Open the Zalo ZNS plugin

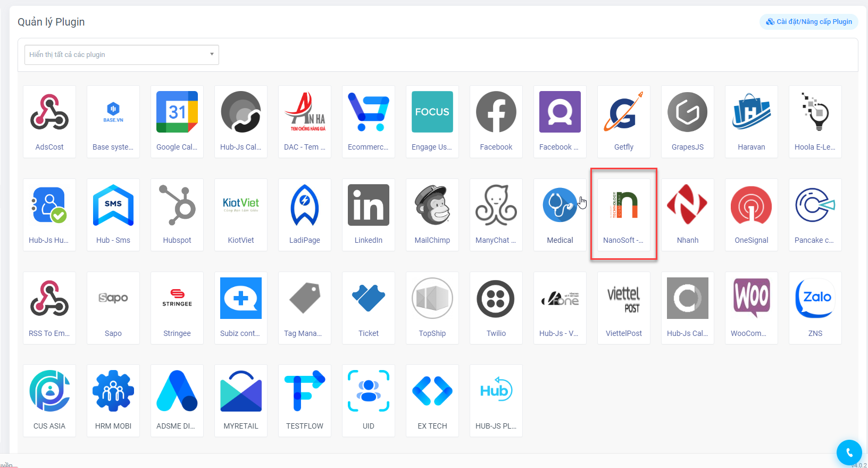tap(815, 299)
